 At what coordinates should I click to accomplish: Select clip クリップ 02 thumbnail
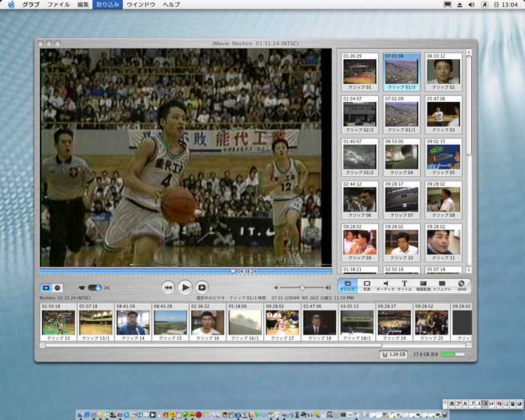[x=443, y=72]
